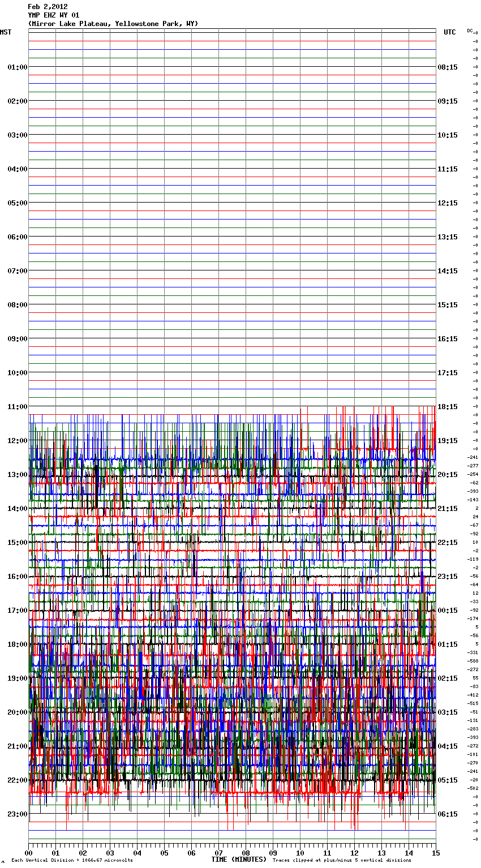Click the date header 'Feb 2,2012'
The height and width of the screenshot is (868, 481).
point(48,7)
